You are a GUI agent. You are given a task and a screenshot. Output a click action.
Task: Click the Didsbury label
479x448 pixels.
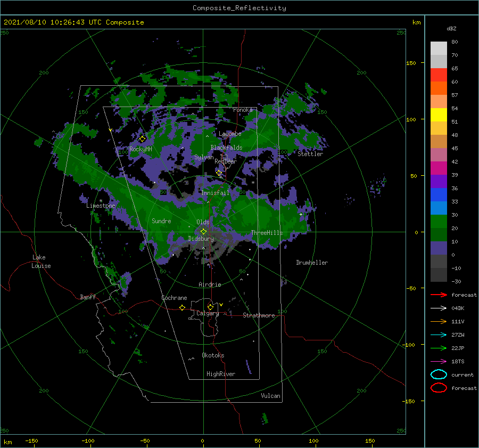pos(201,239)
